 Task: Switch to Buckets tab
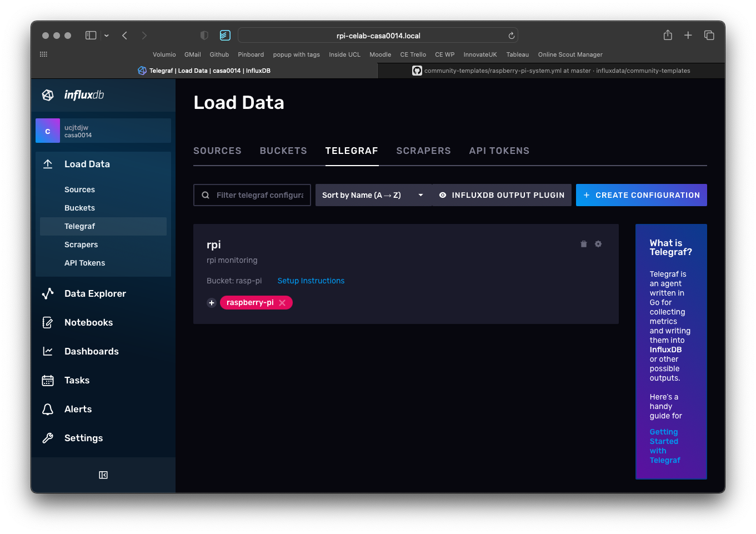click(x=283, y=151)
